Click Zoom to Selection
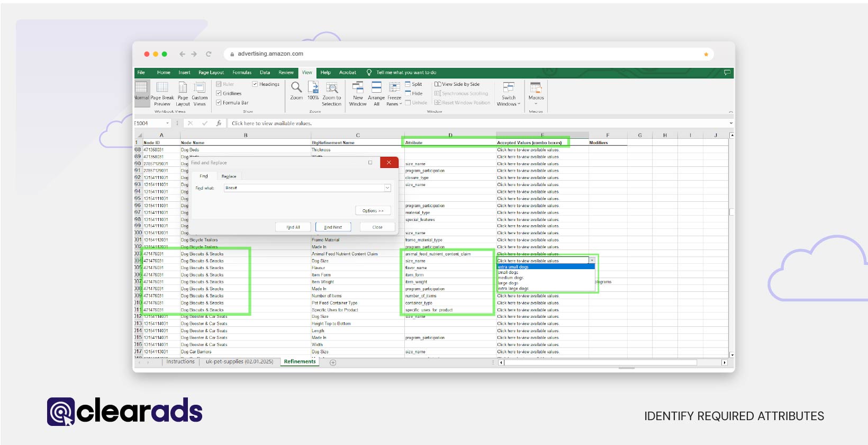This screenshot has height=445, width=868. (x=332, y=93)
